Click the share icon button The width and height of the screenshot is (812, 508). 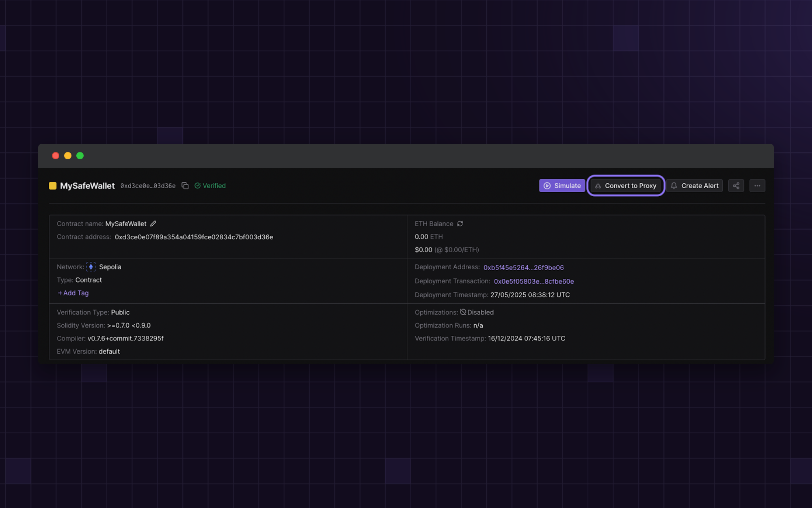point(736,186)
